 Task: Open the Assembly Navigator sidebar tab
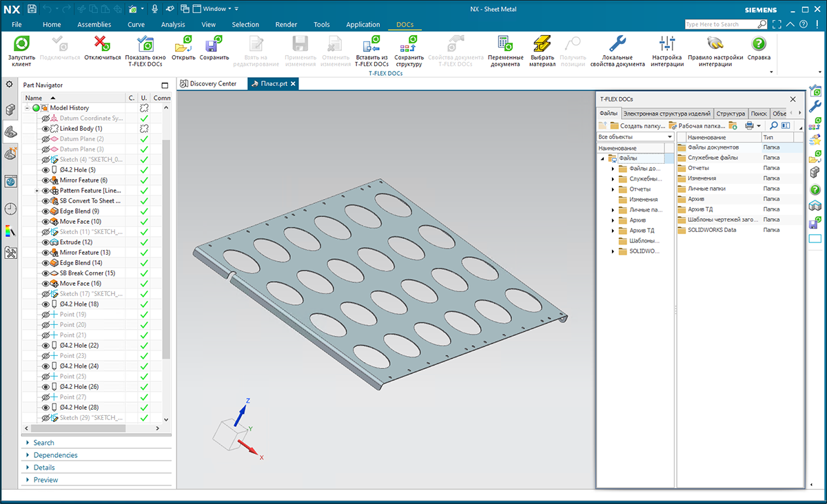point(10,109)
